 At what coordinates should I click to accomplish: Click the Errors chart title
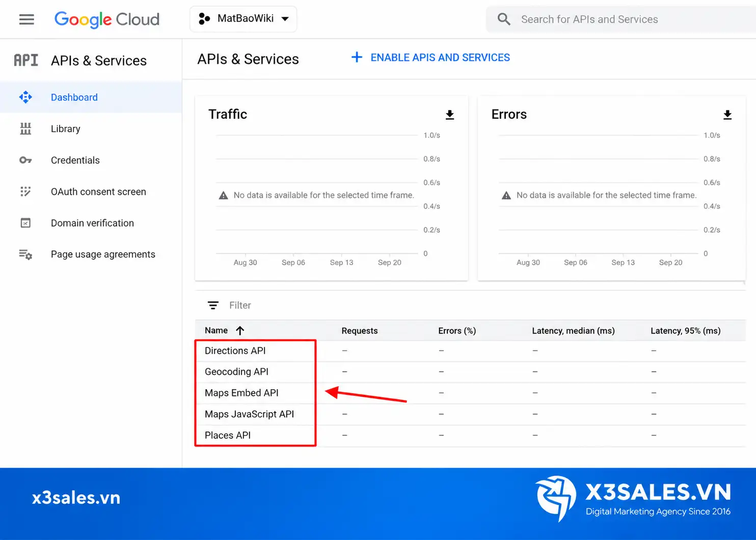(x=509, y=114)
